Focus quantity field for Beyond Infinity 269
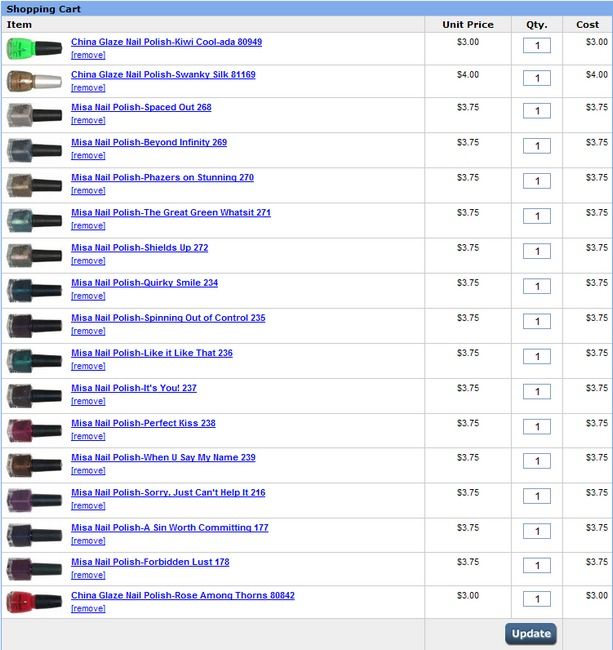The image size is (613, 650). coord(537,146)
